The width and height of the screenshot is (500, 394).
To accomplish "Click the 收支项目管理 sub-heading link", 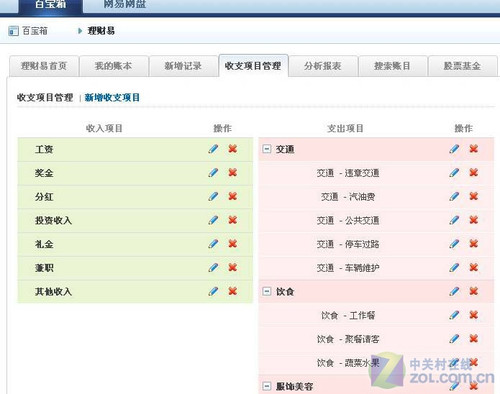I will [45, 98].
